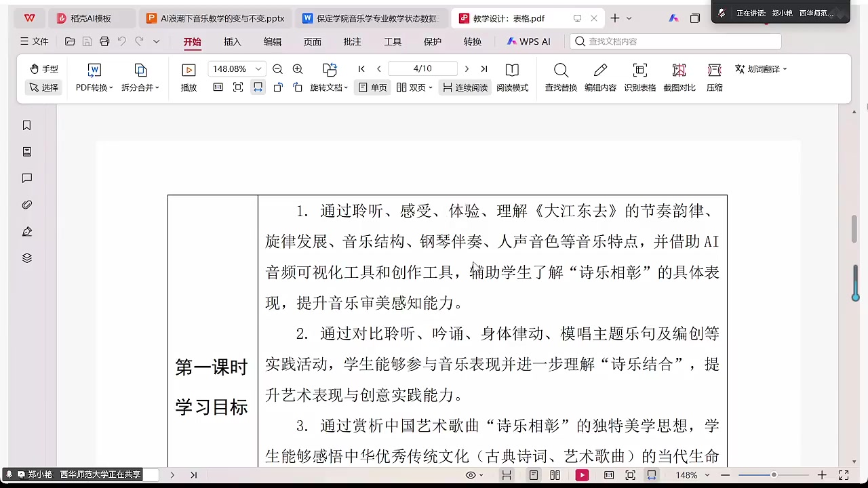This screenshot has height=488, width=868.
Task: Open the bookmark panel in left sidebar
Action: (27, 125)
